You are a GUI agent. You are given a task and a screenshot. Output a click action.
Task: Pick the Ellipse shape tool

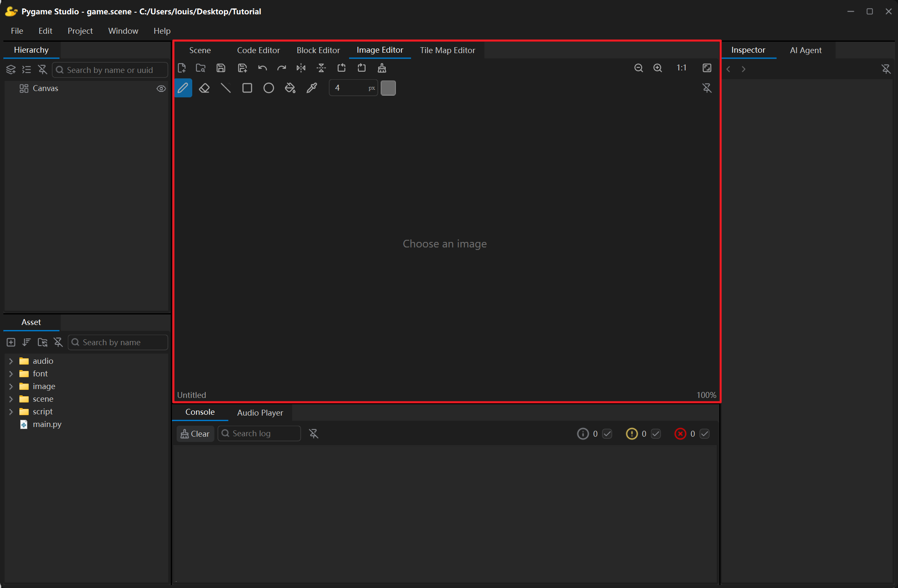269,88
